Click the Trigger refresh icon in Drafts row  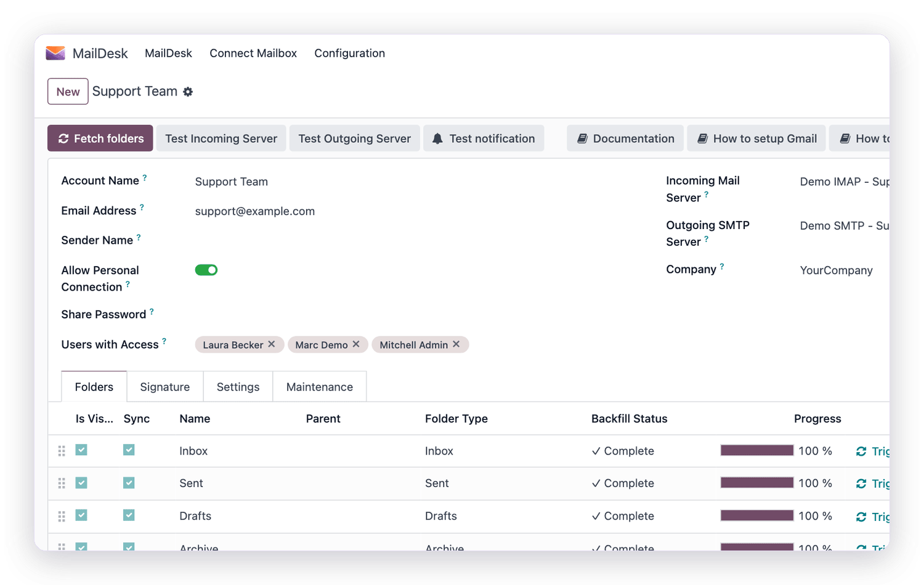[861, 517]
